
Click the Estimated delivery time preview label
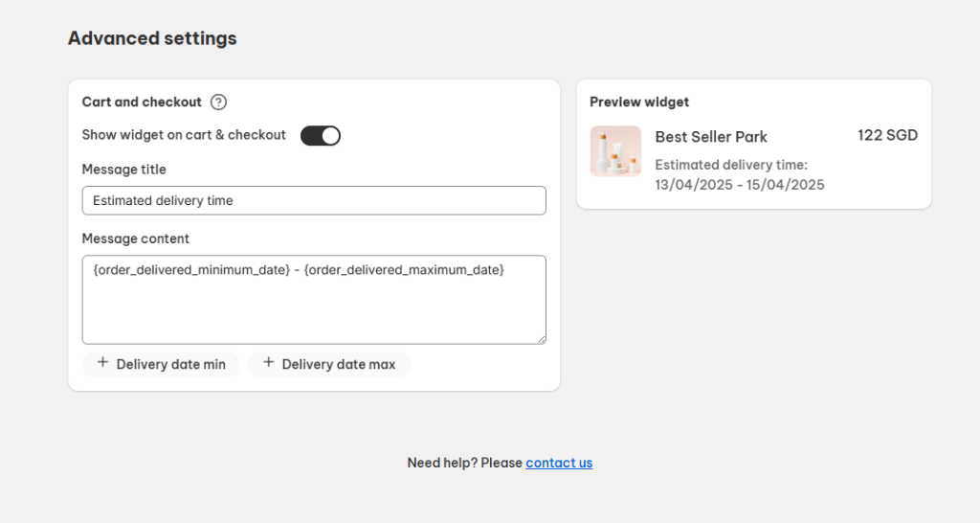731,165
